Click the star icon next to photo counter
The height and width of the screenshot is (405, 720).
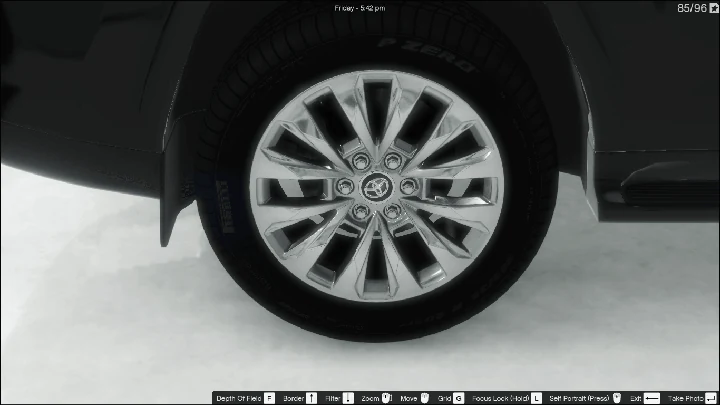pos(714,8)
